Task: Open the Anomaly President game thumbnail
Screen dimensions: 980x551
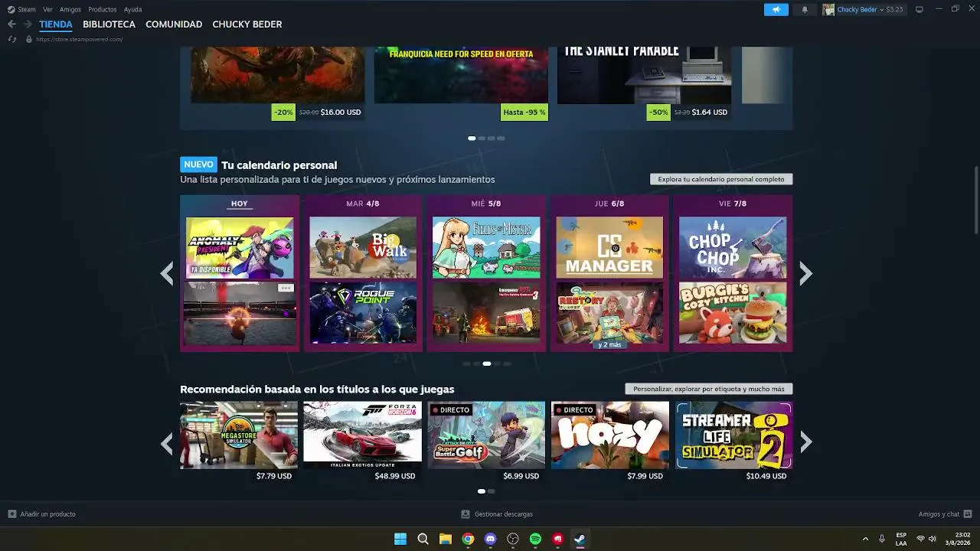Action: (240, 247)
